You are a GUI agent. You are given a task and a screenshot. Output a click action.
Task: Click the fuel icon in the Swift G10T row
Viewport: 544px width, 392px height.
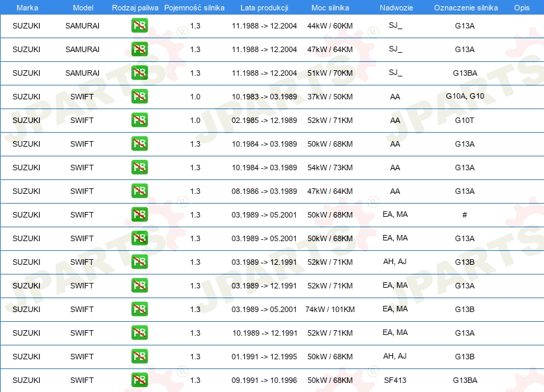(139, 120)
